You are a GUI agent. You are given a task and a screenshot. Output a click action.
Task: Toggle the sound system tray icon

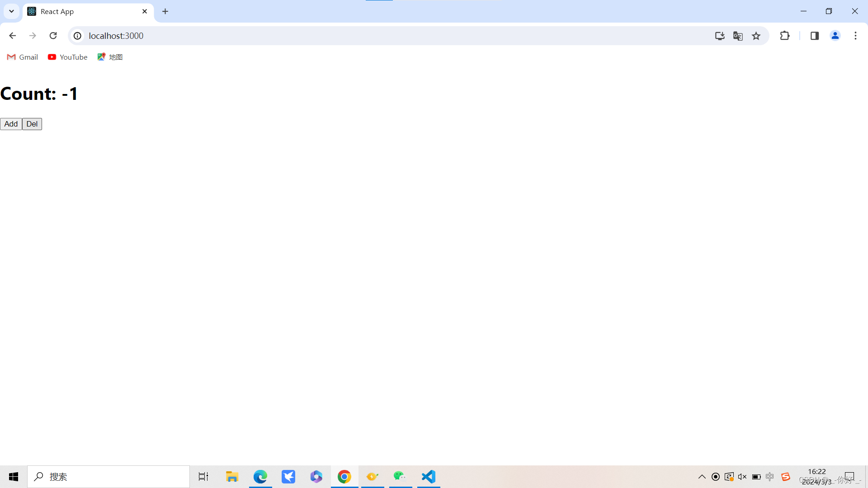tap(741, 476)
